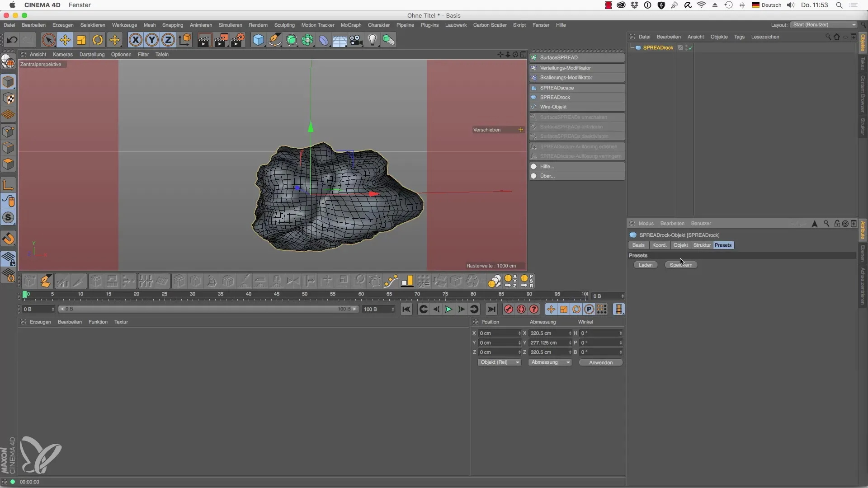
Task: Select SPREADrock in object manager
Action: 658,48
